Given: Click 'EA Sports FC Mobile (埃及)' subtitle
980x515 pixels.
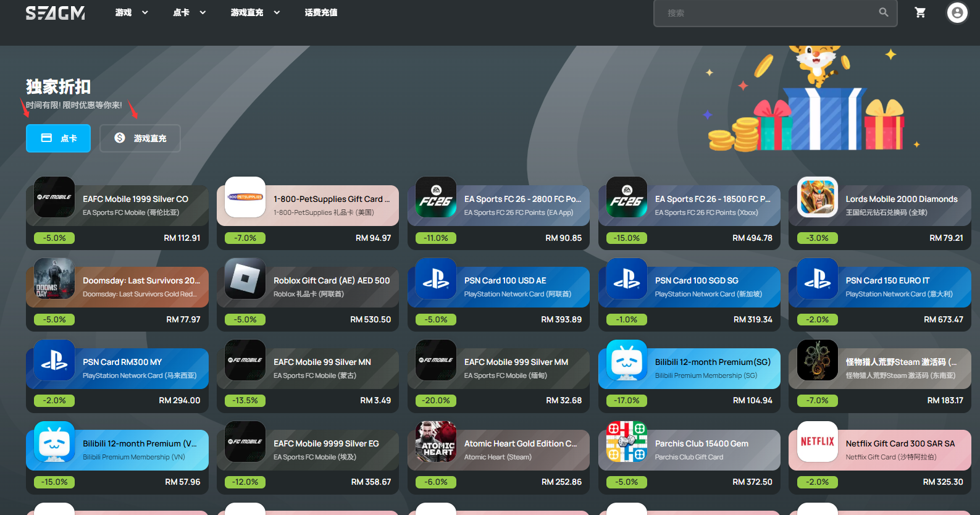Looking at the screenshot, I should (315, 457).
